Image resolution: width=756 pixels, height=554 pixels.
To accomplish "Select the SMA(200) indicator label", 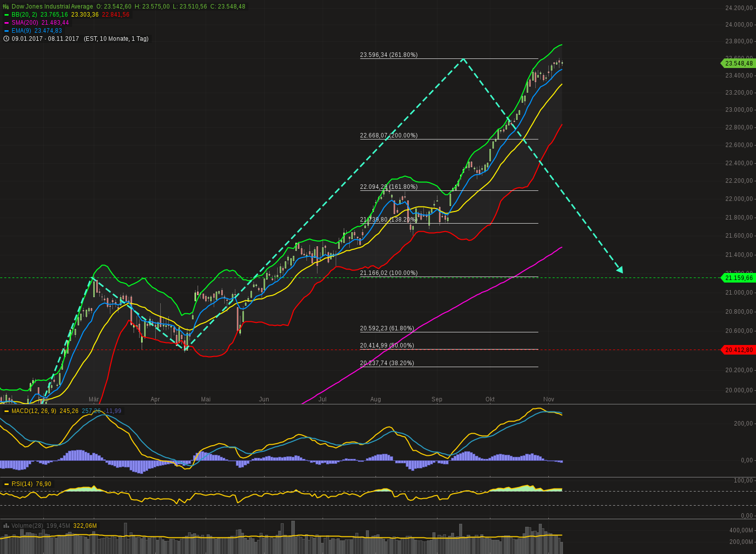I will coord(25,23).
